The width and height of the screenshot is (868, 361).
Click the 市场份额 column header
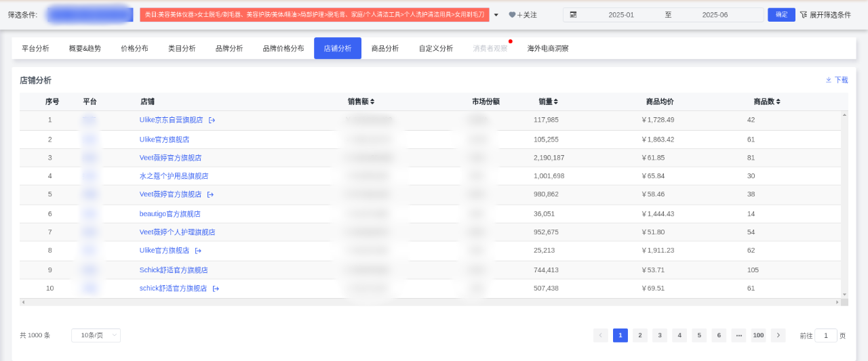(x=486, y=102)
